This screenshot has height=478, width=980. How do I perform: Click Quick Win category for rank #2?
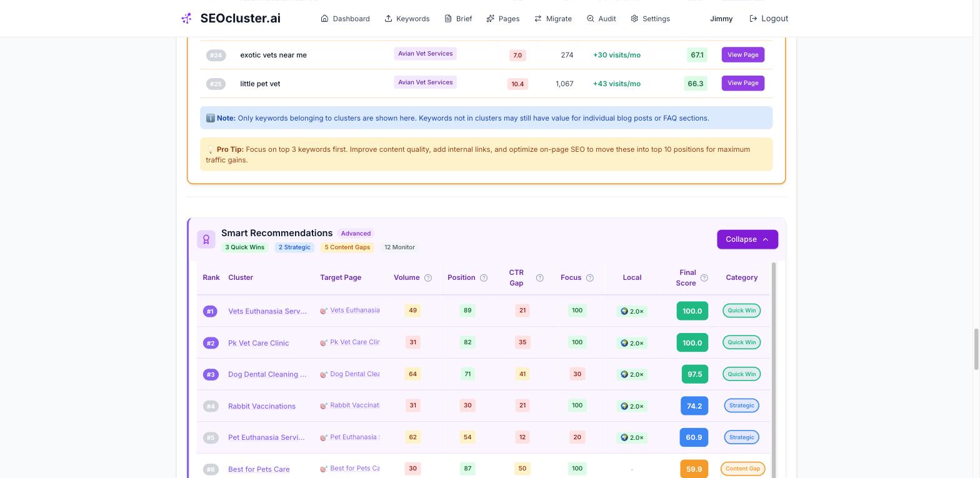coord(742,342)
